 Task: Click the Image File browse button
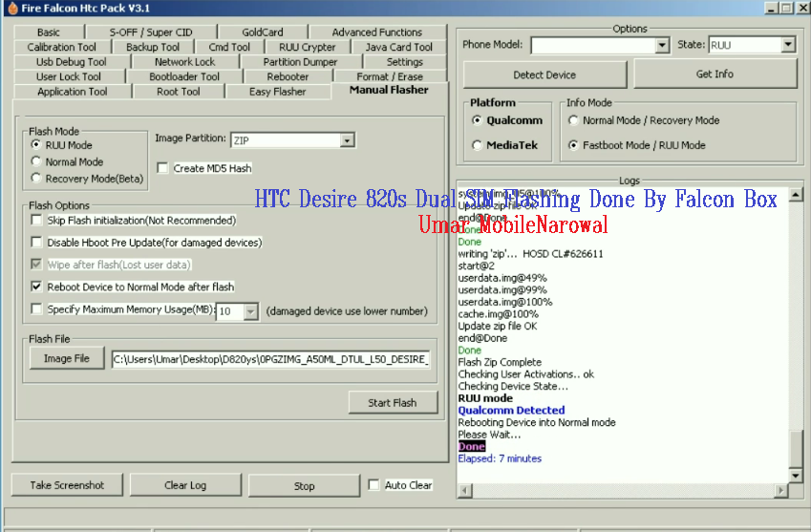click(x=67, y=358)
